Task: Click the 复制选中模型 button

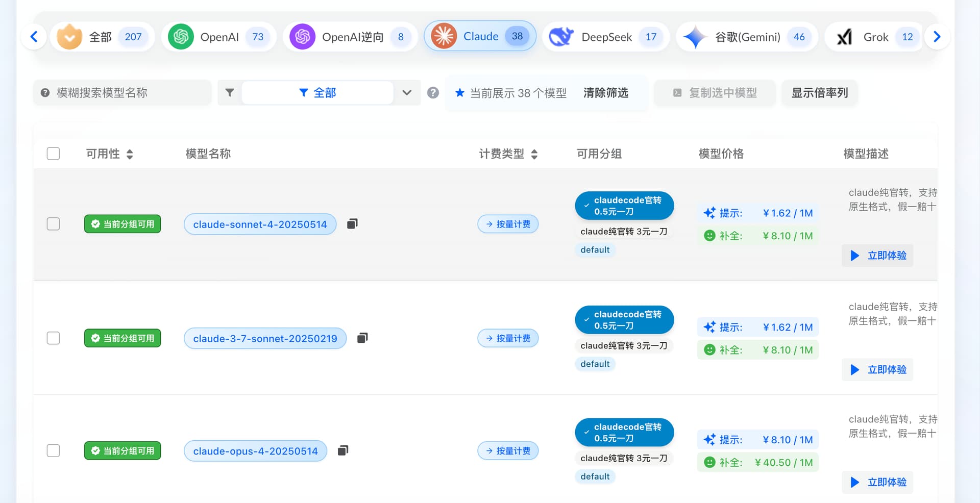Action: 715,93
